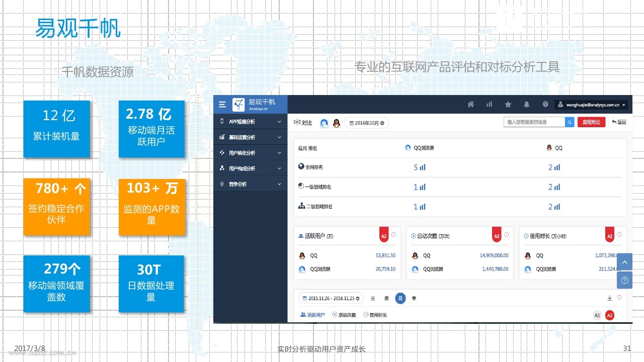Click the star favorites icon
644x362 pixels.
pyautogui.click(x=508, y=105)
